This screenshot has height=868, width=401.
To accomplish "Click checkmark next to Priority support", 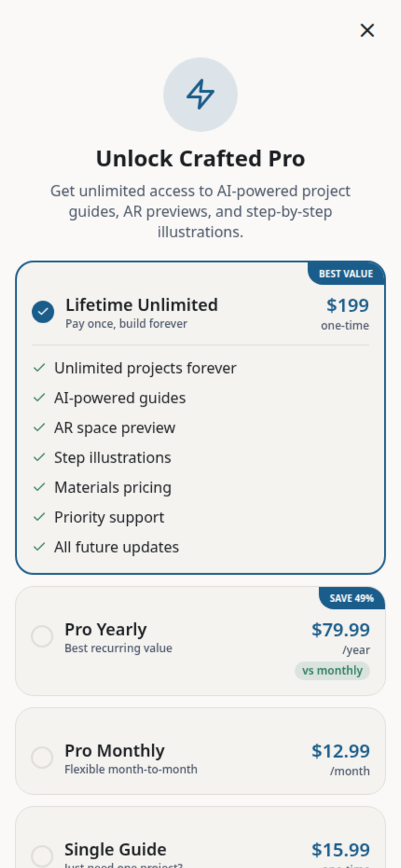I will (39, 517).
